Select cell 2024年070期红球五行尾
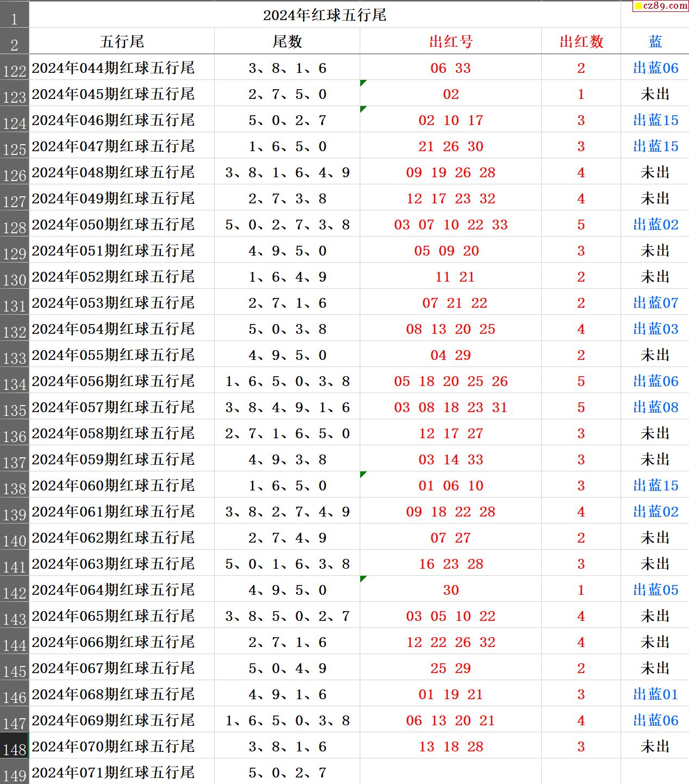The height and width of the screenshot is (784, 689). (122, 746)
